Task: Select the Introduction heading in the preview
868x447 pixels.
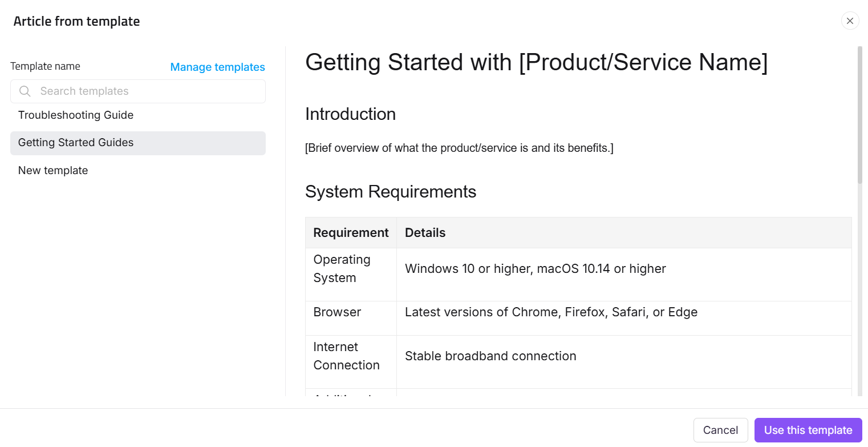Action: [350, 114]
